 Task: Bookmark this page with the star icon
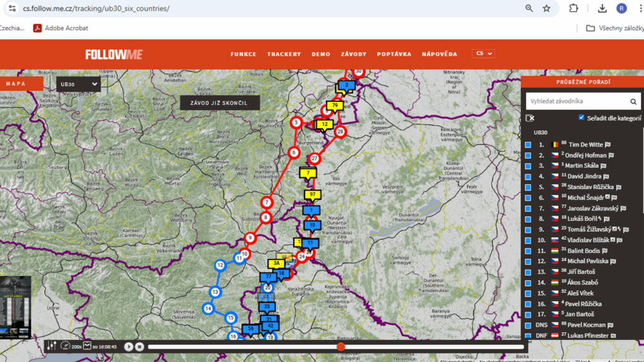[x=547, y=8]
